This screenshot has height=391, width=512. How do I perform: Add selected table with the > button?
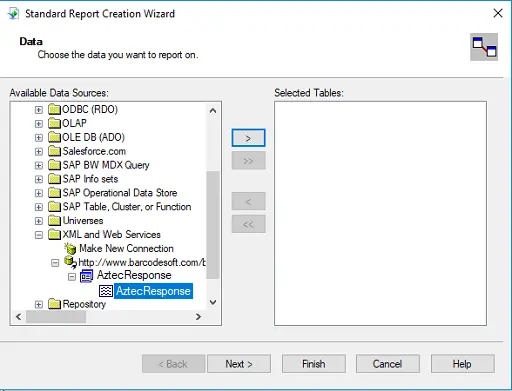(248, 138)
